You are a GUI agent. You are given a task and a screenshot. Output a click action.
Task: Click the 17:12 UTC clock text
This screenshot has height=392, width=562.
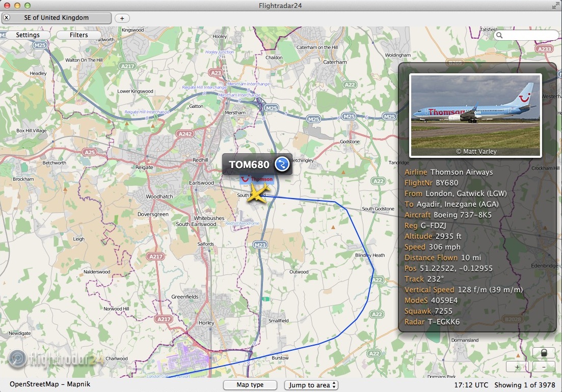click(x=471, y=385)
